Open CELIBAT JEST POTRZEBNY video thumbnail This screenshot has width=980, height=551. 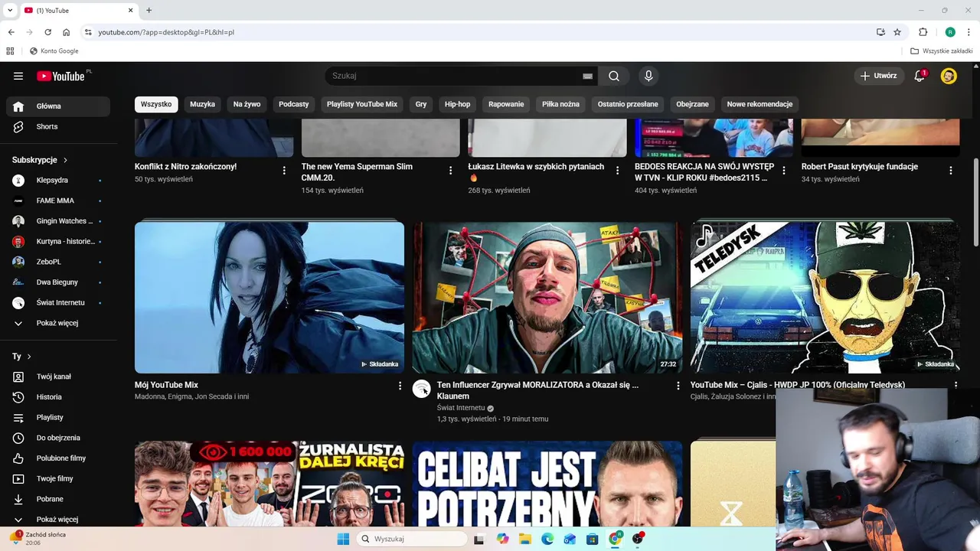click(547, 484)
